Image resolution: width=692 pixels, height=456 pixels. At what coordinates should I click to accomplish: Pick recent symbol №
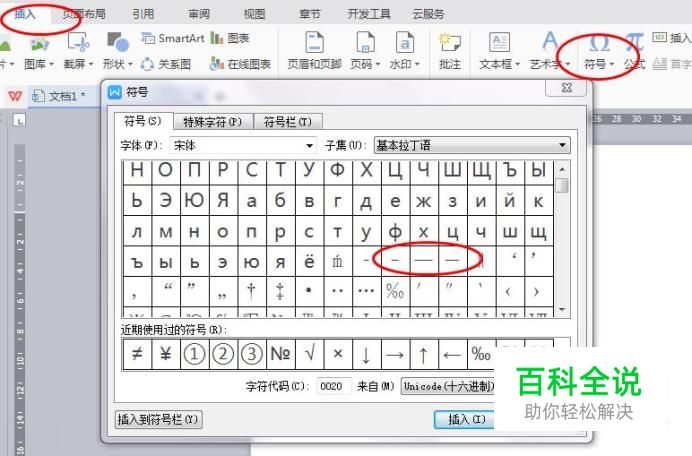(280, 354)
